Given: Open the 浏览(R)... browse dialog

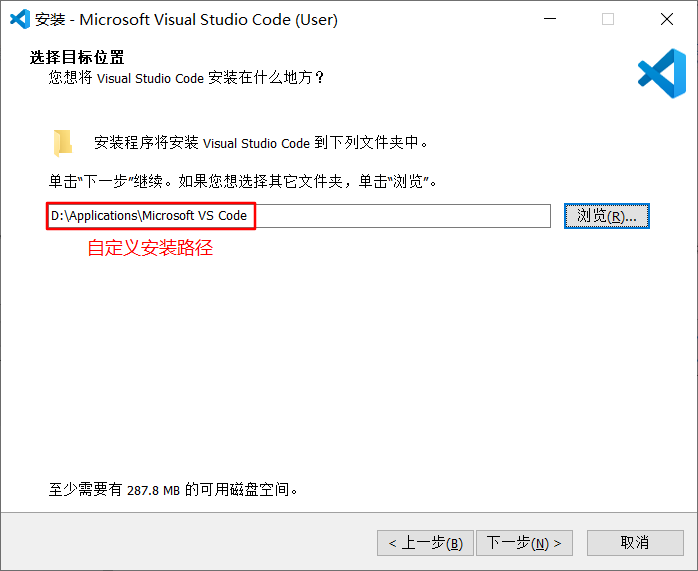Looking at the screenshot, I should coord(606,216).
